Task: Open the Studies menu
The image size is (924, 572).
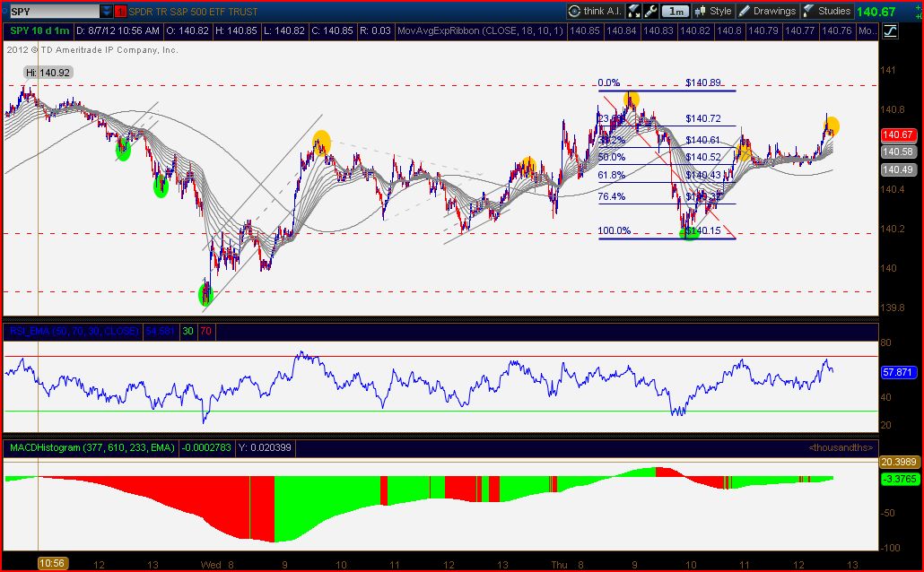Action: (827, 11)
